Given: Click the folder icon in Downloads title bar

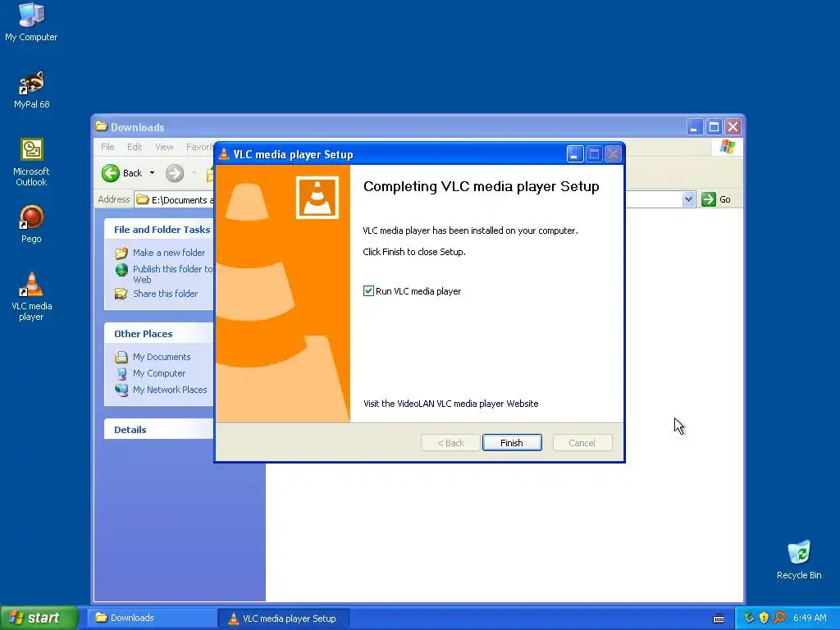Looking at the screenshot, I should [x=101, y=126].
